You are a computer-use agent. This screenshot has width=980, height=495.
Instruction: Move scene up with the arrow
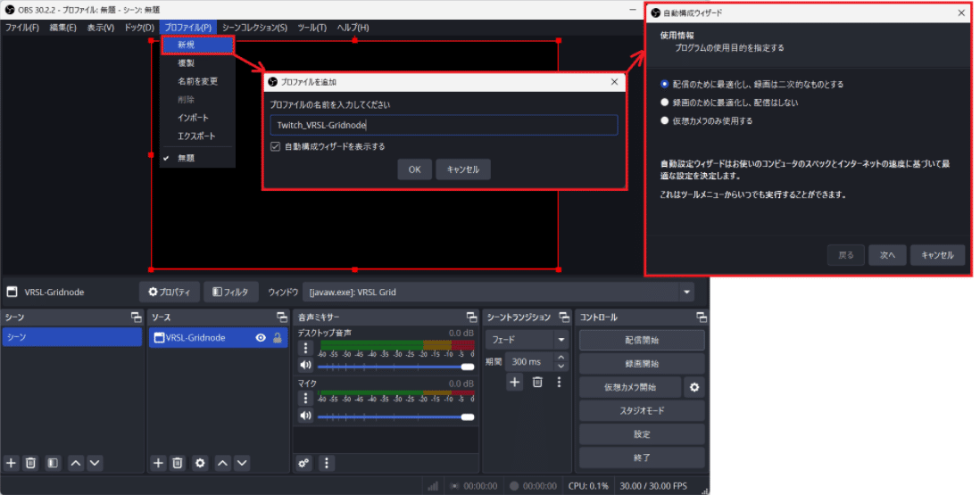pos(76,463)
